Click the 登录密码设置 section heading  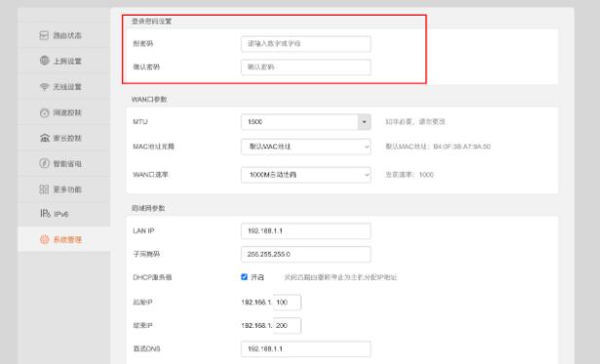click(152, 21)
